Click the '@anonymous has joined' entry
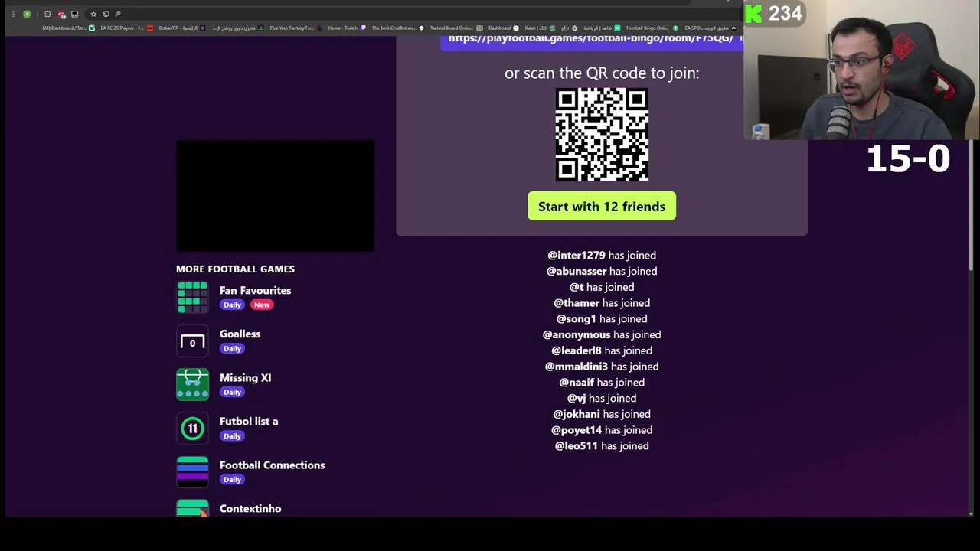The height and width of the screenshot is (551, 980). point(602,334)
